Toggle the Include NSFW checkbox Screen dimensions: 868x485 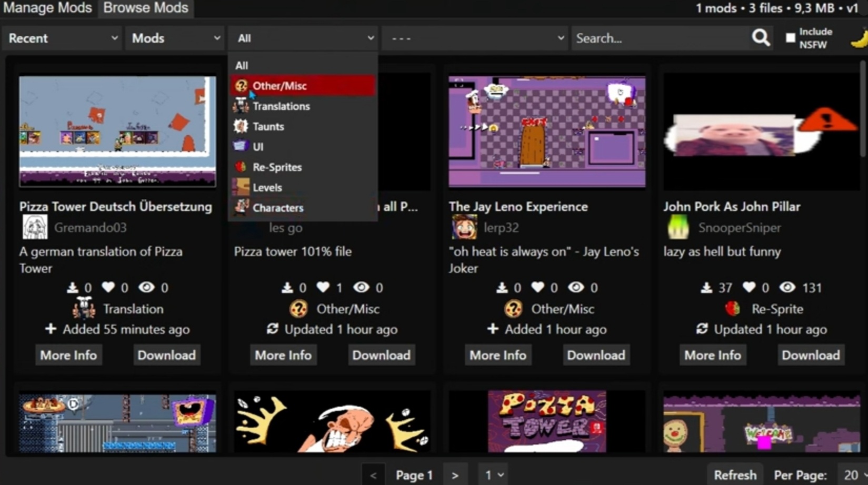point(791,38)
